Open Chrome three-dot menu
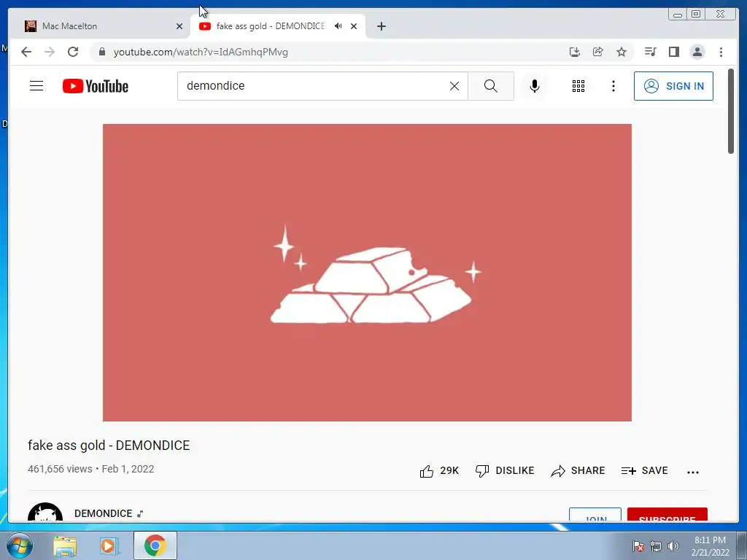The width and height of the screenshot is (747, 560). tap(721, 52)
